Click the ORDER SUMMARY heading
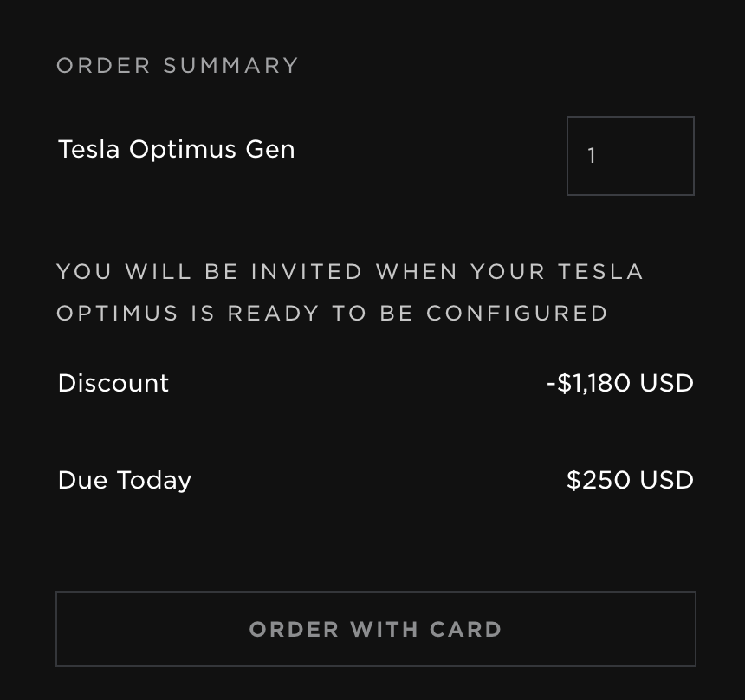This screenshot has width=745, height=700. point(178,65)
